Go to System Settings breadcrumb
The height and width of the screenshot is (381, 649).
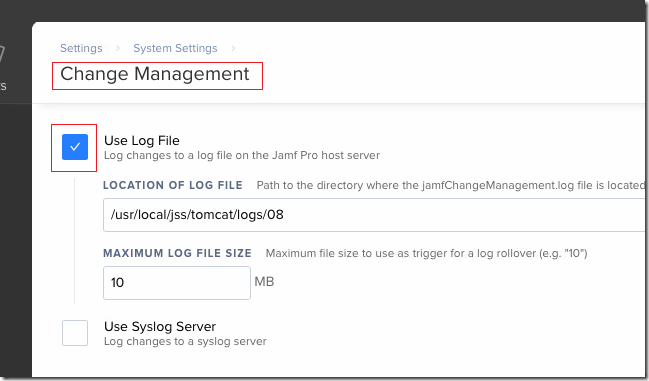175,48
